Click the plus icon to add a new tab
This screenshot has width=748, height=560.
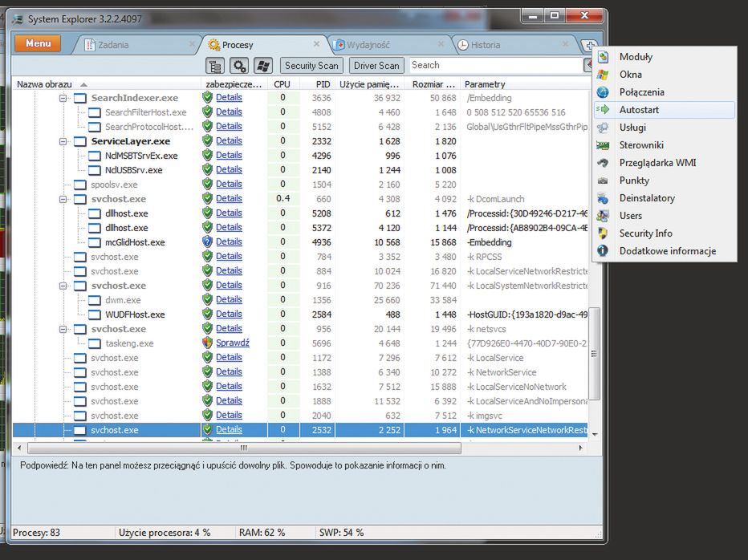point(590,46)
